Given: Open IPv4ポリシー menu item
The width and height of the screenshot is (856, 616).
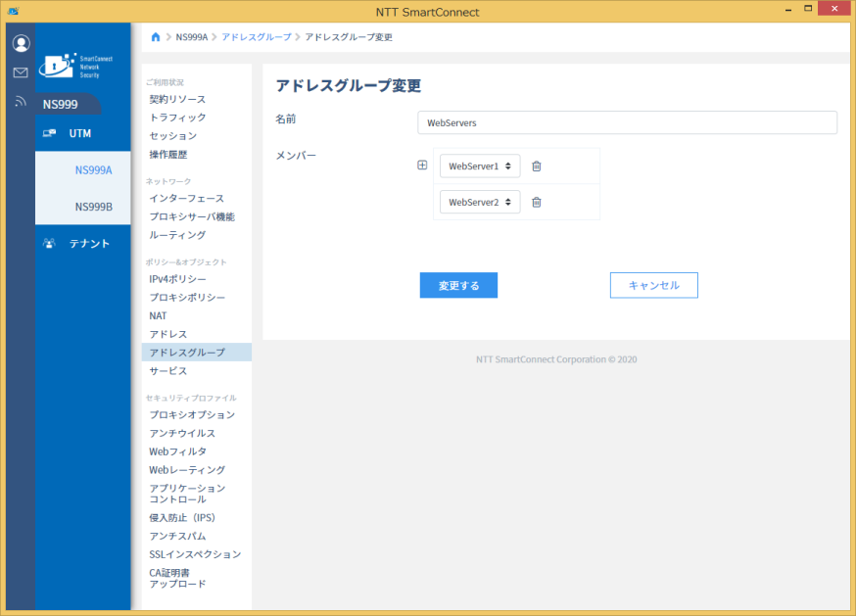Looking at the screenshot, I should coord(177,279).
